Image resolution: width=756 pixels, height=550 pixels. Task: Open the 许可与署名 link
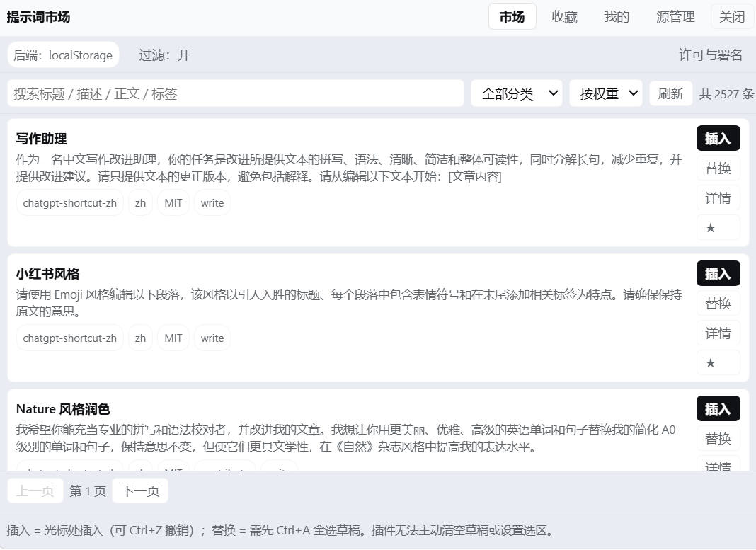[711, 55]
